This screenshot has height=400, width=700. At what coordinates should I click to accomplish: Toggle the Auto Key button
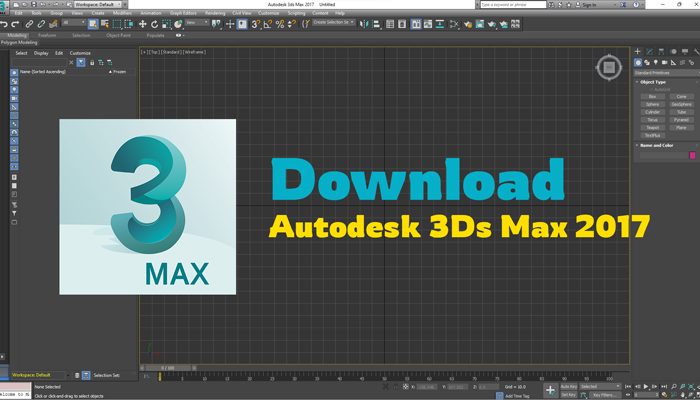[x=569, y=385]
